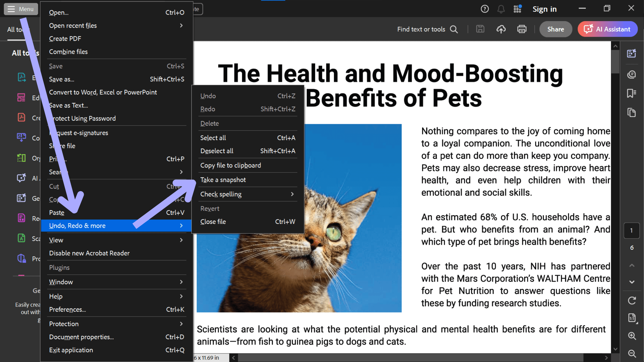Select the Organize pages tool icon

click(21, 158)
